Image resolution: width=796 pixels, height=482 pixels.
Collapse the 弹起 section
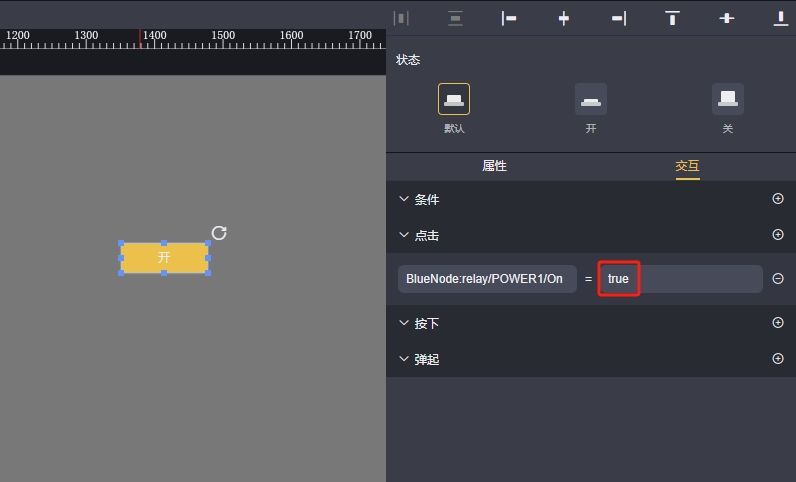[x=404, y=359]
